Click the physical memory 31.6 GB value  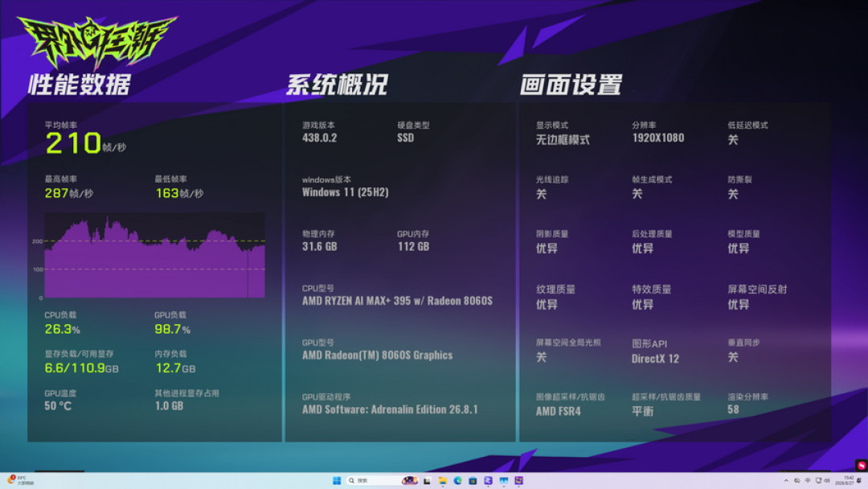pos(319,246)
